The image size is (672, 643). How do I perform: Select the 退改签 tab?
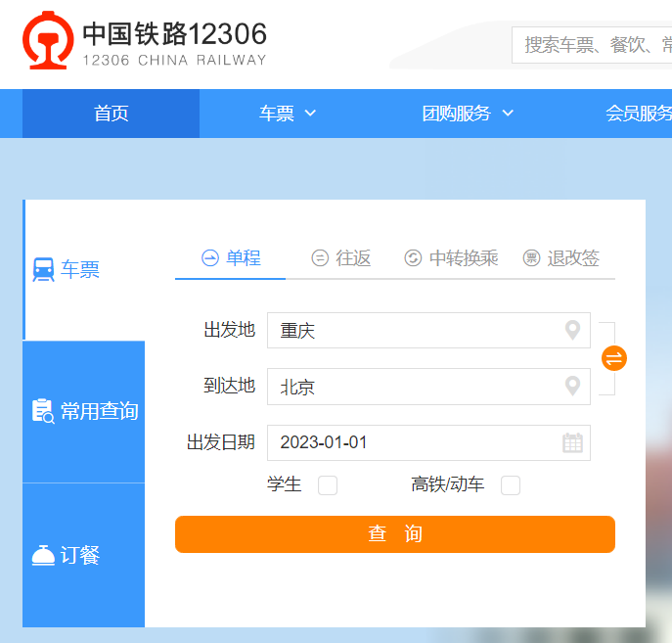pyautogui.click(x=561, y=258)
